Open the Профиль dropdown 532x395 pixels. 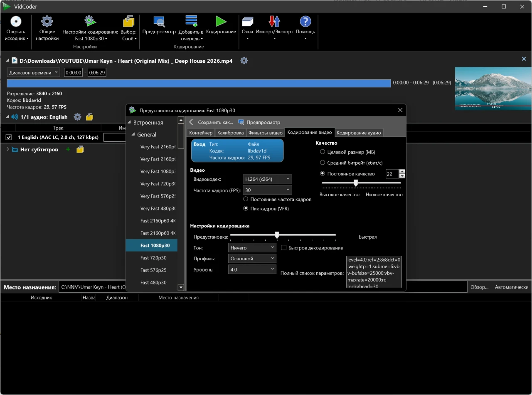click(x=252, y=259)
